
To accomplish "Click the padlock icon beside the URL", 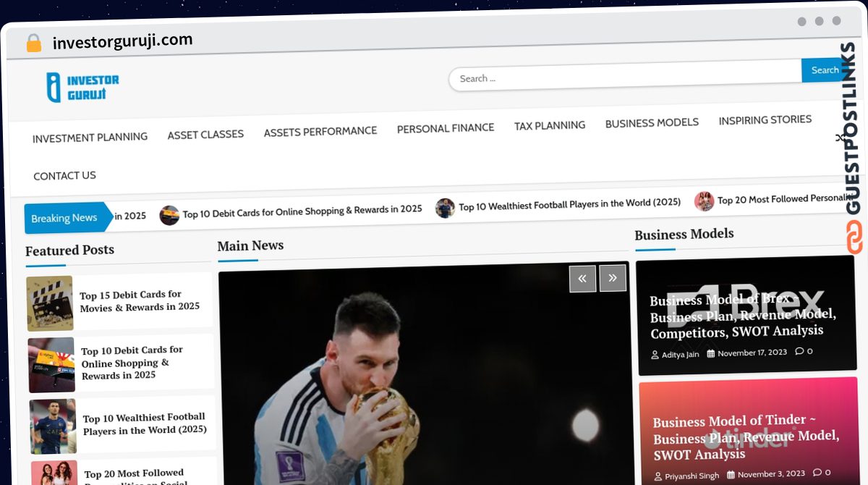I will coord(33,43).
